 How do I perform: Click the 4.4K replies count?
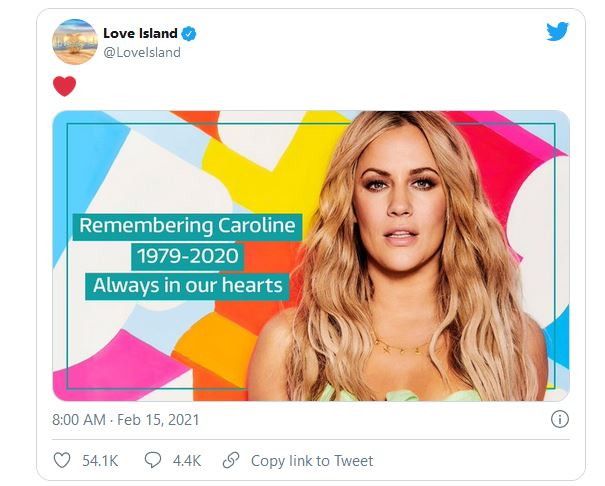186,461
